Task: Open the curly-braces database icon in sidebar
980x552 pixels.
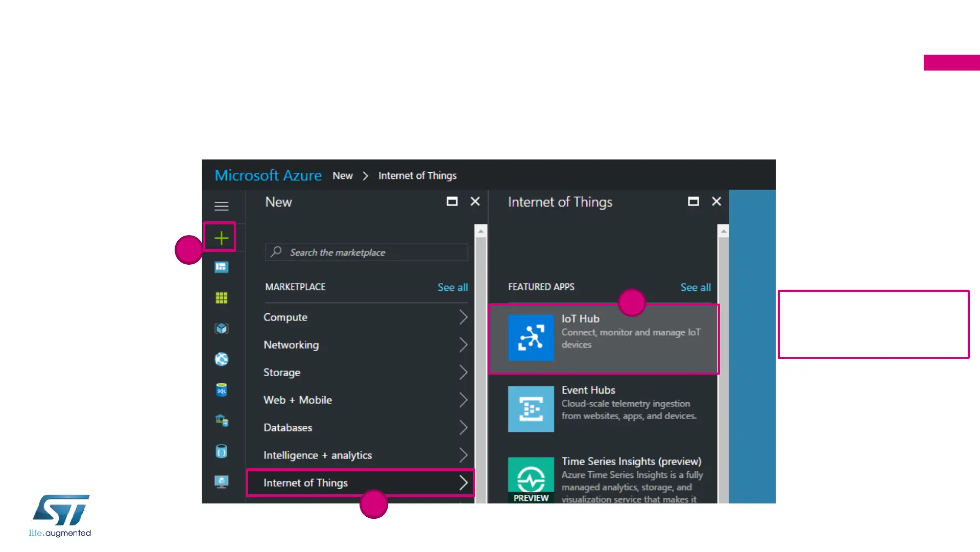Action: click(x=221, y=451)
